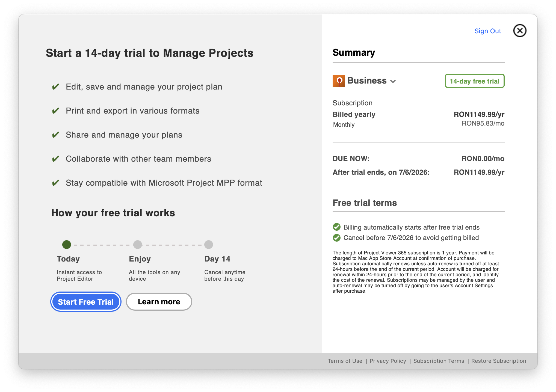This screenshot has height=392, width=556.
Task: Click the Project Viewer 365 app icon beside Business
Action: coord(338,81)
